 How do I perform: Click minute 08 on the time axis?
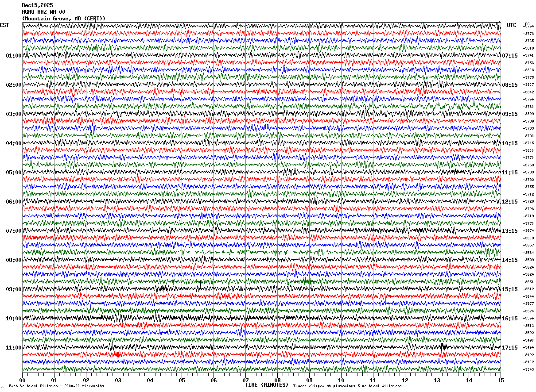[277, 380]
